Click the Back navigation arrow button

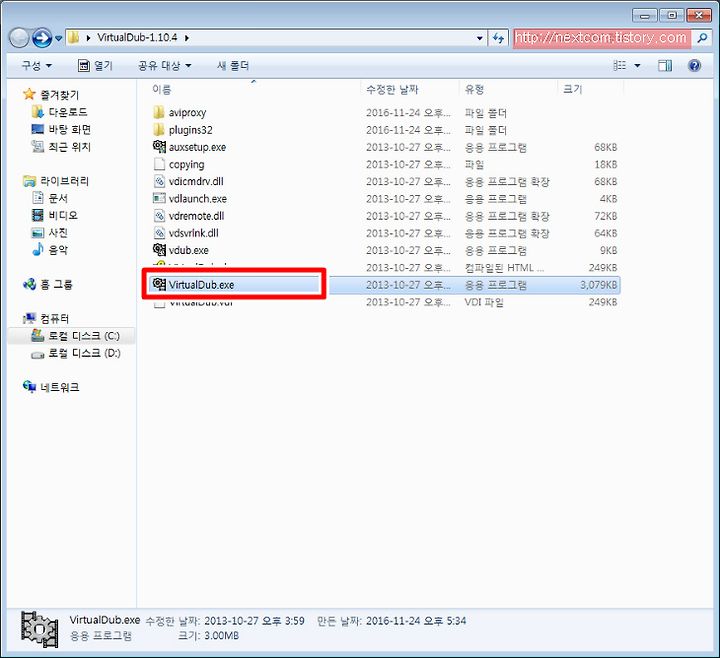point(19,38)
